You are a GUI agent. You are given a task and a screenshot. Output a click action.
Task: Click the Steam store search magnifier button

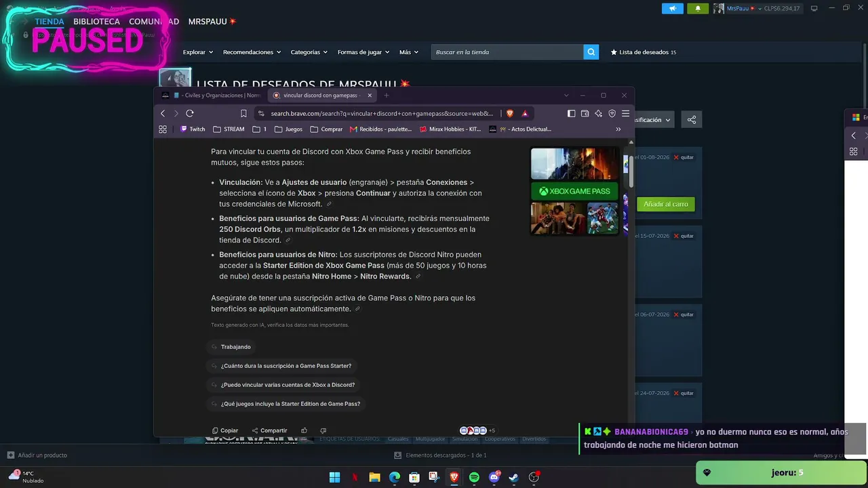(591, 52)
